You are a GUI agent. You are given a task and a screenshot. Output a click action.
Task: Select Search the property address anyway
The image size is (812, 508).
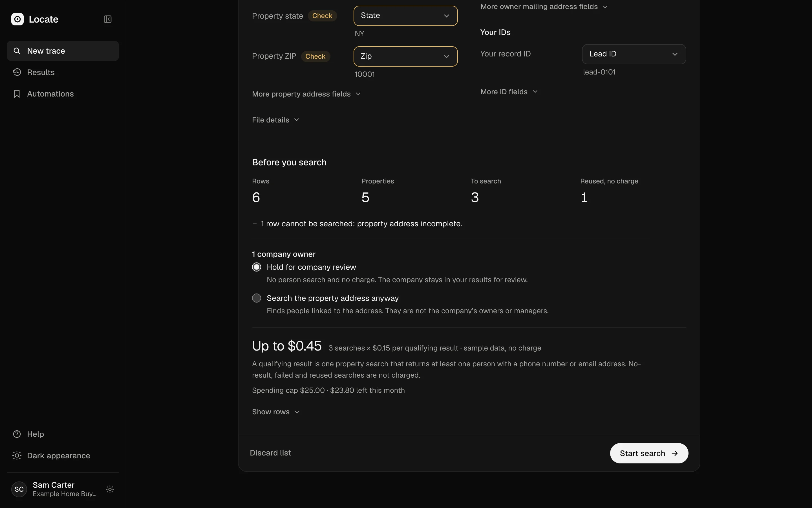pos(256,298)
